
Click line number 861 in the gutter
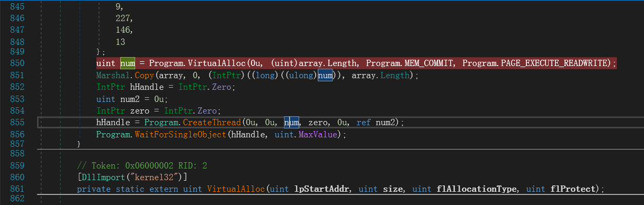pyautogui.click(x=17, y=189)
